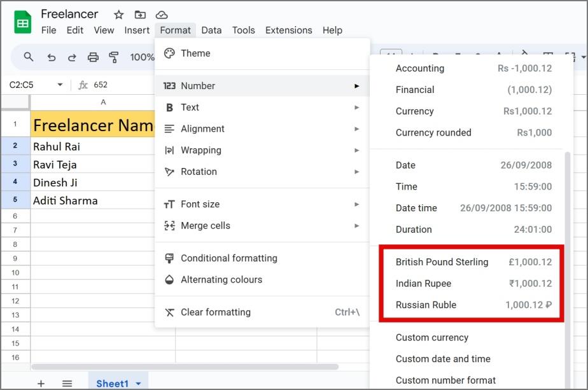
Task: Open the View menu
Action: [104, 31]
